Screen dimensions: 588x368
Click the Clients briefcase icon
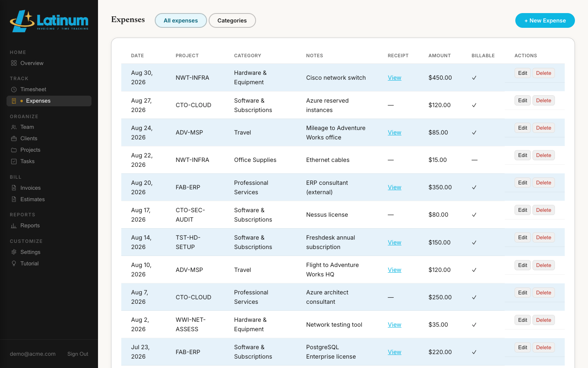tap(14, 139)
